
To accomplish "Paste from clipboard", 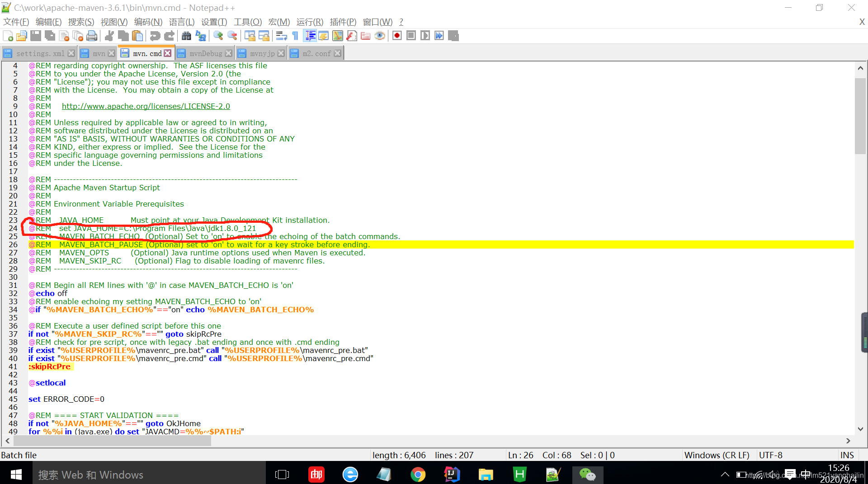I will click(x=137, y=35).
